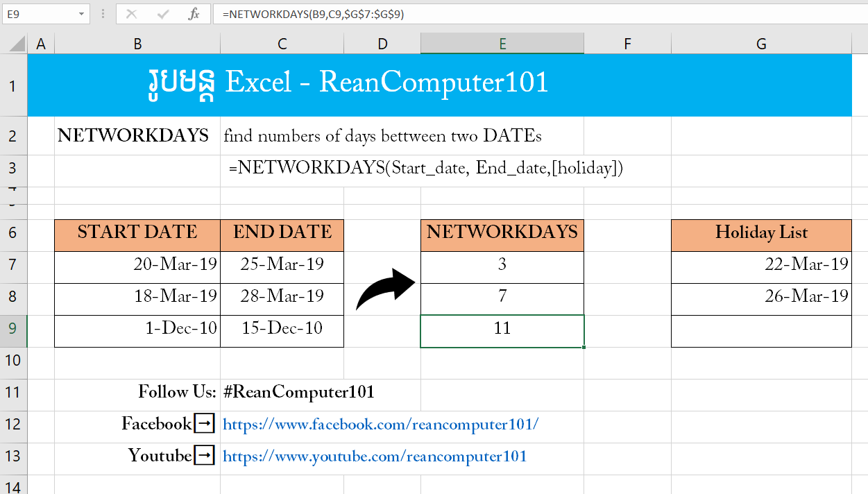Open the Name Box dropdown arrow

[x=83, y=14]
